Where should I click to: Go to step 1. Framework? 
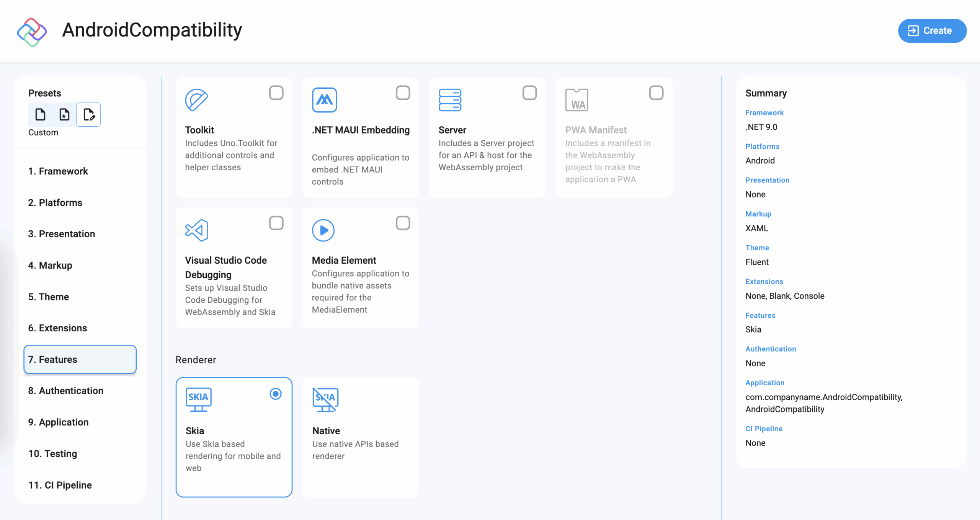80,171
